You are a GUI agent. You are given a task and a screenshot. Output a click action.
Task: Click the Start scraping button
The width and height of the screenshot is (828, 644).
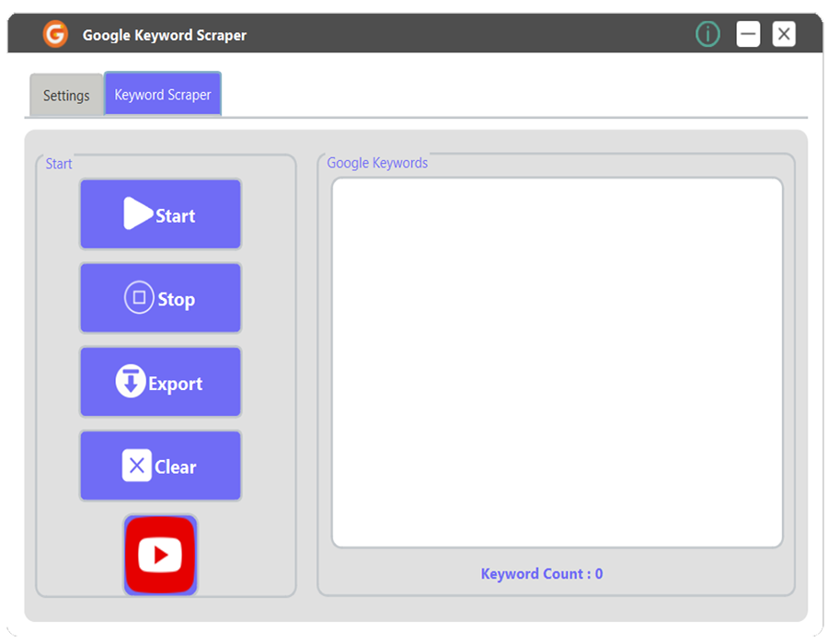pyautogui.click(x=160, y=213)
